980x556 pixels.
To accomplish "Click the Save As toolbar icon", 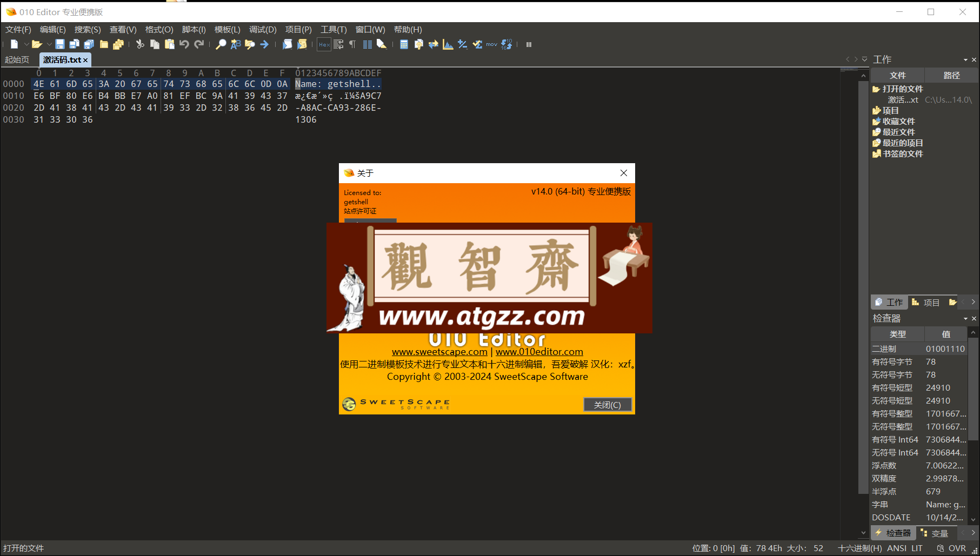I will tap(75, 44).
